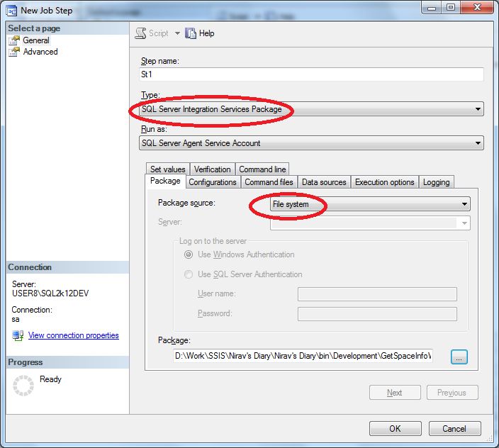
Task: Select the General page
Action: (x=36, y=40)
